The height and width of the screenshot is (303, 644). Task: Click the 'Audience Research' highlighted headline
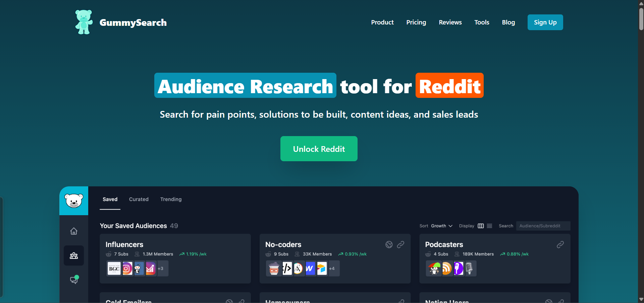tap(245, 85)
